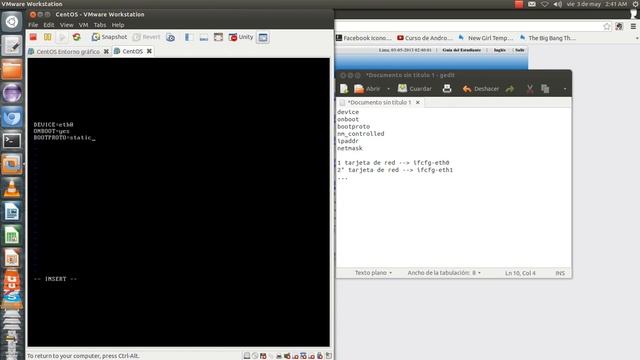Viewport: 640px width, 360px height.
Task: Open the VM menu
Action: 83,25
